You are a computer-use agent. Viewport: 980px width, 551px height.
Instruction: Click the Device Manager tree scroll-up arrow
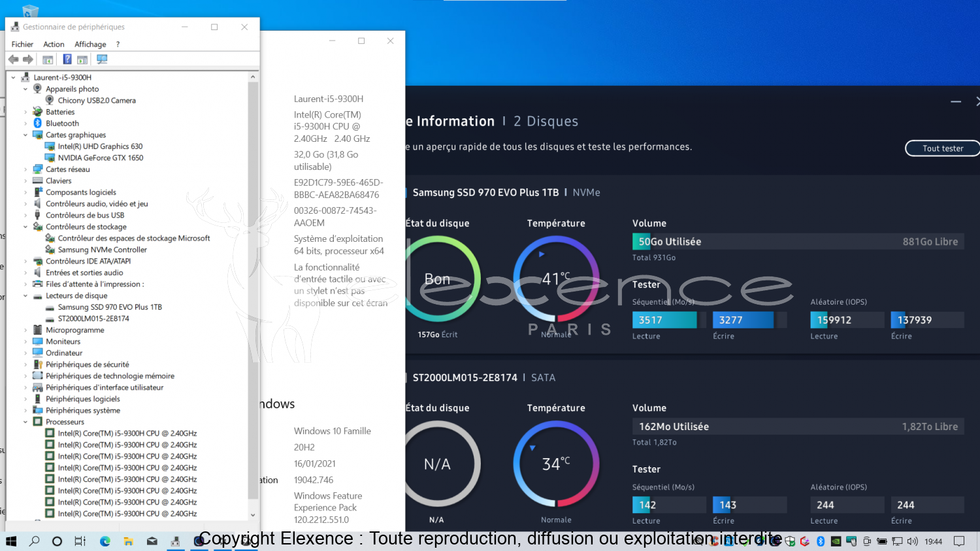(253, 77)
